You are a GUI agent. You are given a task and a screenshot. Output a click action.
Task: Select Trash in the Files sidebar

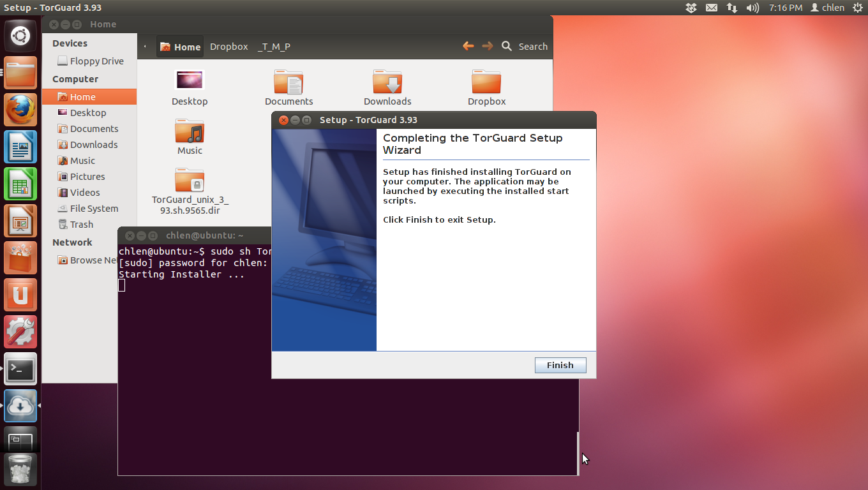[x=89, y=225]
